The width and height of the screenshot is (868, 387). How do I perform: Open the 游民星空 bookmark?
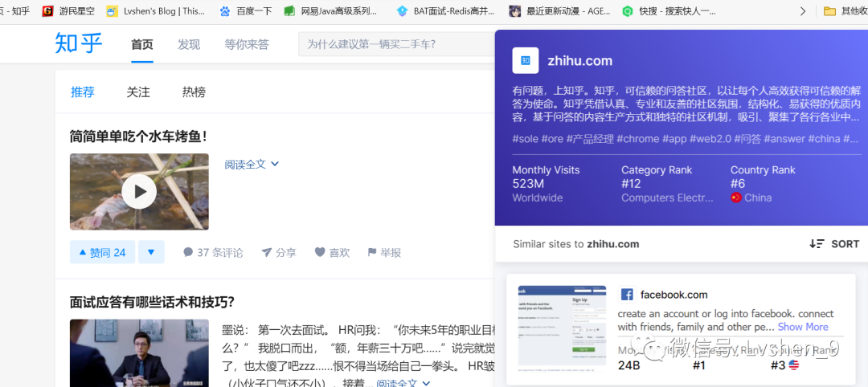tap(69, 10)
